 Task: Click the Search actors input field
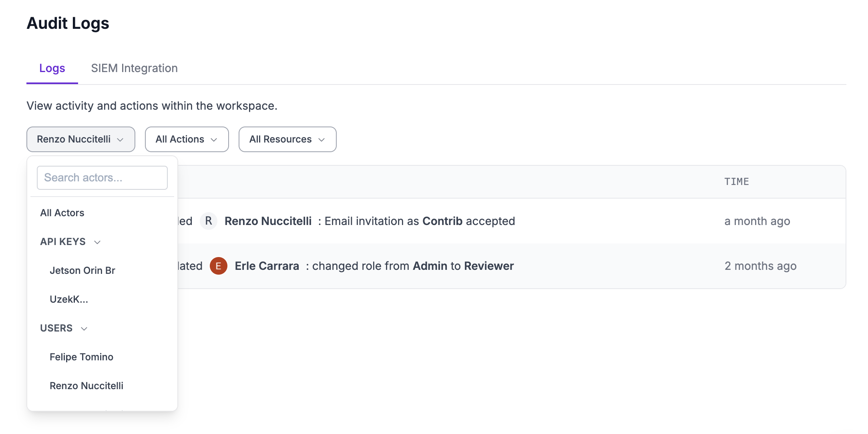tap(102, 178)
